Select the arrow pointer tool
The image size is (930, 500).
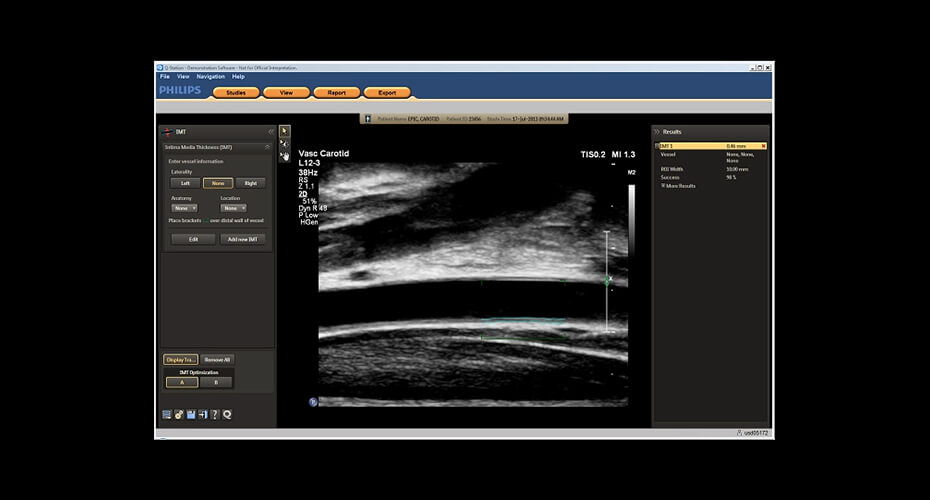click(x=285, y=131)
